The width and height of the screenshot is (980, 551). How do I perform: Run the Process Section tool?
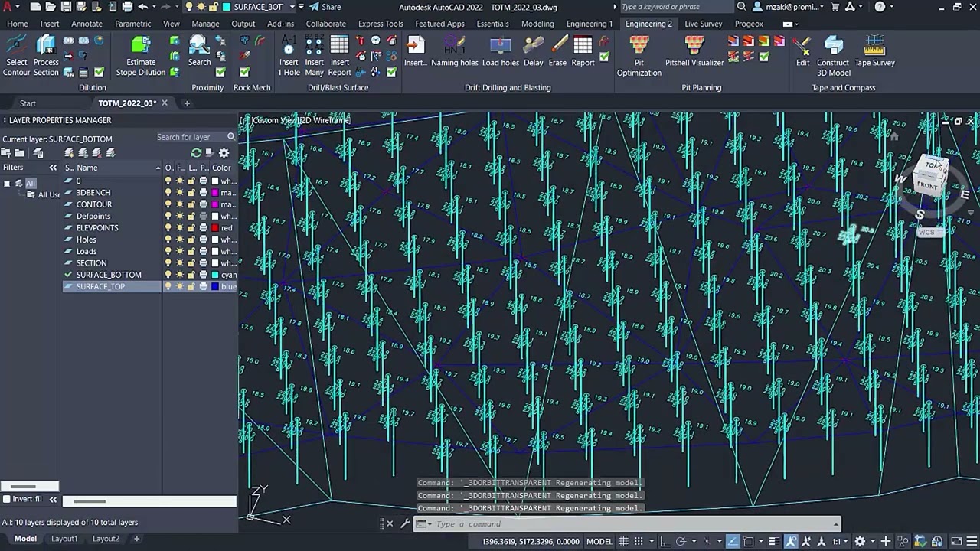46,55
